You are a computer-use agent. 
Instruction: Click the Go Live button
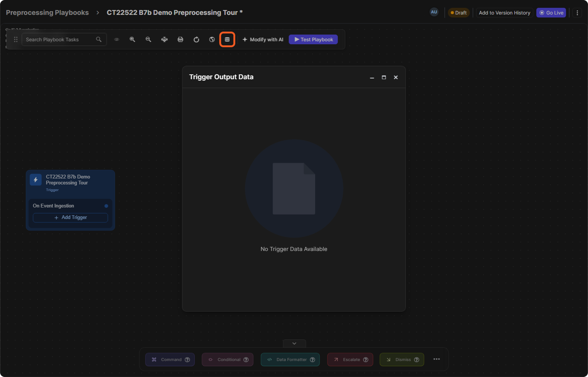click(551, 13)
